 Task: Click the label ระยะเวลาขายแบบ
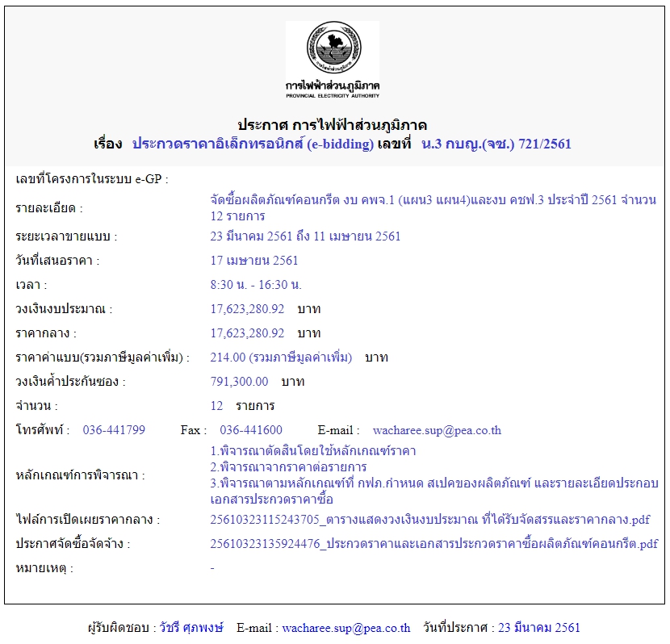tap(66, 236)
